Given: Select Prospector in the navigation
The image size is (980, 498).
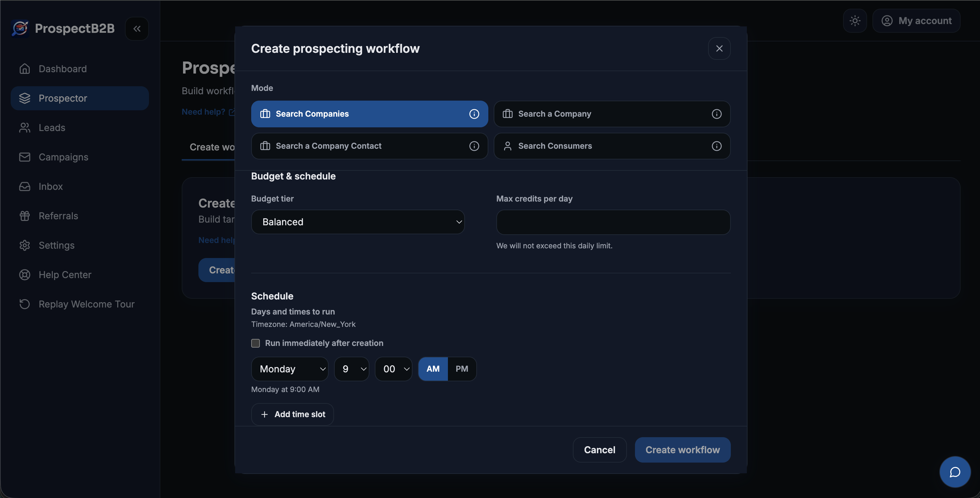Looking at the screenshot, I should click(x=63, y=98).
